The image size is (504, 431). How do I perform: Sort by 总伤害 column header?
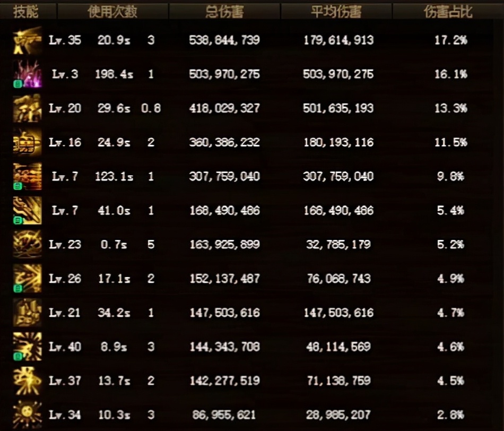point(224,12)
